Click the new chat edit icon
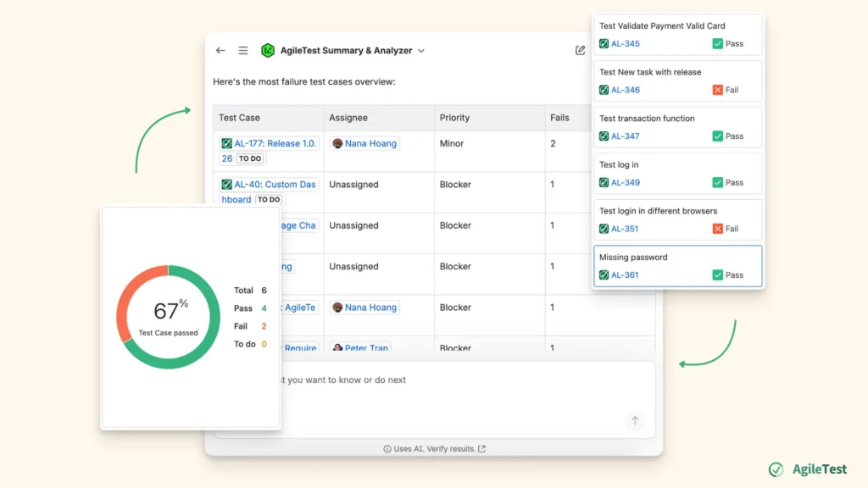The height and width of the screenshot is (488, 868). pos(580,50)
